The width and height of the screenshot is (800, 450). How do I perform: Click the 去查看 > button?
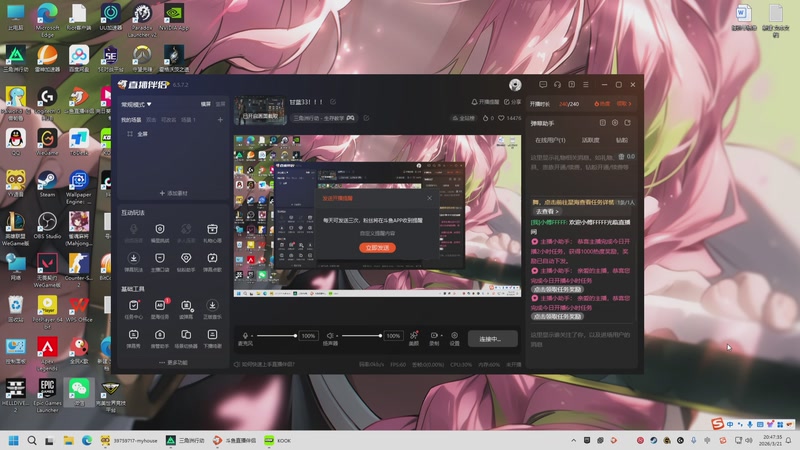(546, 211)
